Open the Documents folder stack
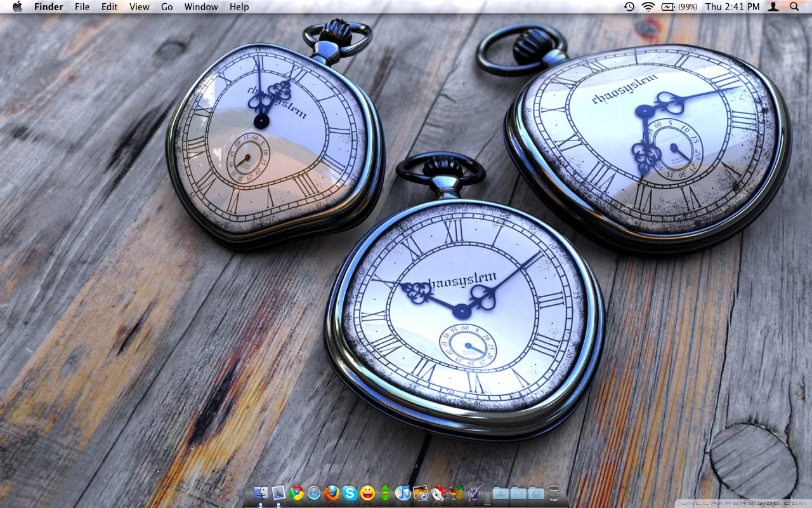Screen dimensions: 812x508 point(518,493)
